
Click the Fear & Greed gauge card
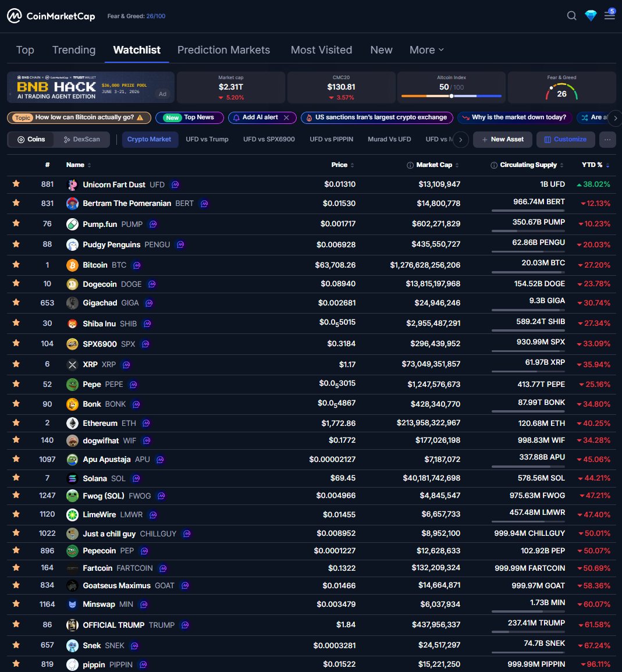561,87
